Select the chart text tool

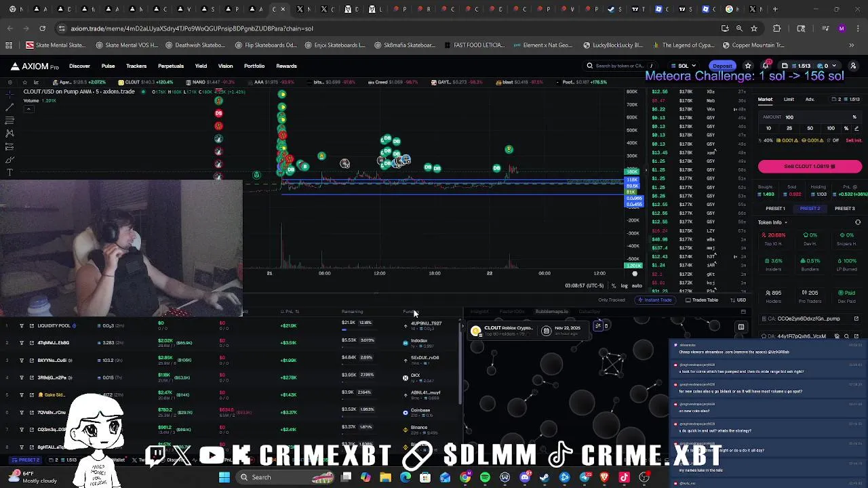pyautogui.click(x=9, y=172)
